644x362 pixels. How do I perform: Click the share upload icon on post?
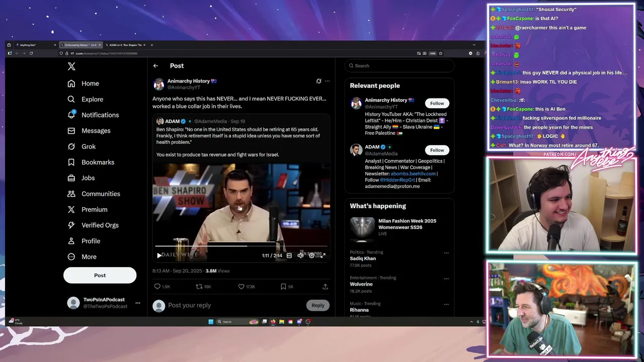(325, 287)
